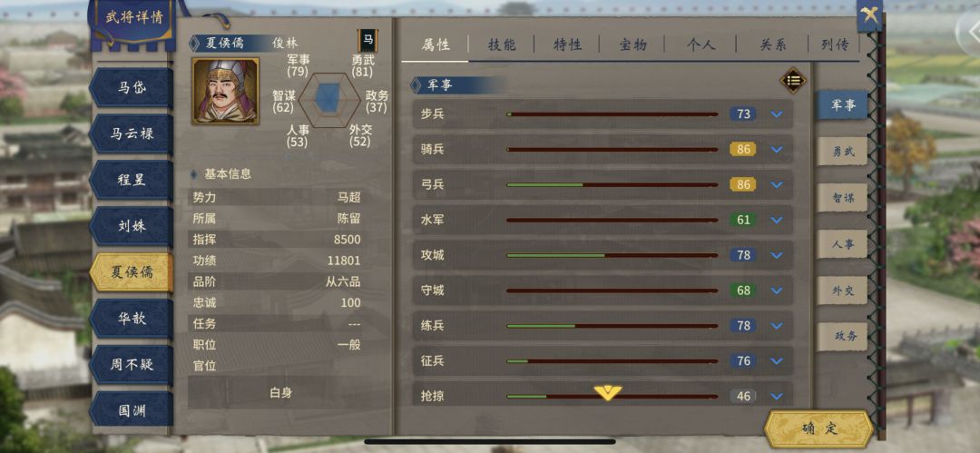Close the general details panel

pyautogui.click(x=868, y=15)
